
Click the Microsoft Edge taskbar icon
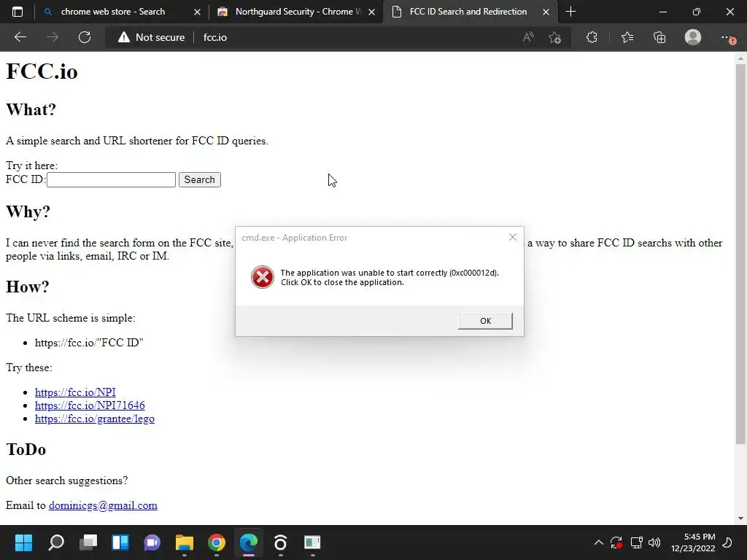click(x=249, y=542)
